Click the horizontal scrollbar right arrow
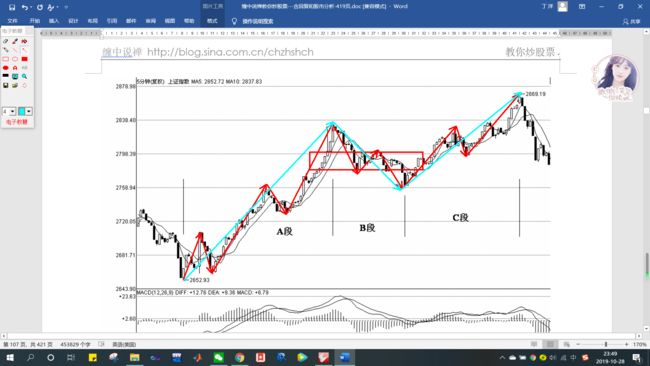 [639, 336]
